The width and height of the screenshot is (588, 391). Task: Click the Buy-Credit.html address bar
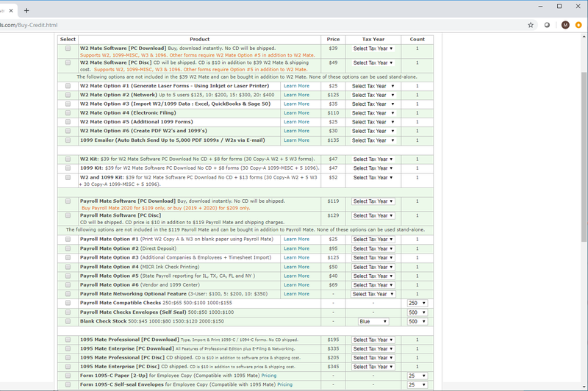(x=29, y=25)
